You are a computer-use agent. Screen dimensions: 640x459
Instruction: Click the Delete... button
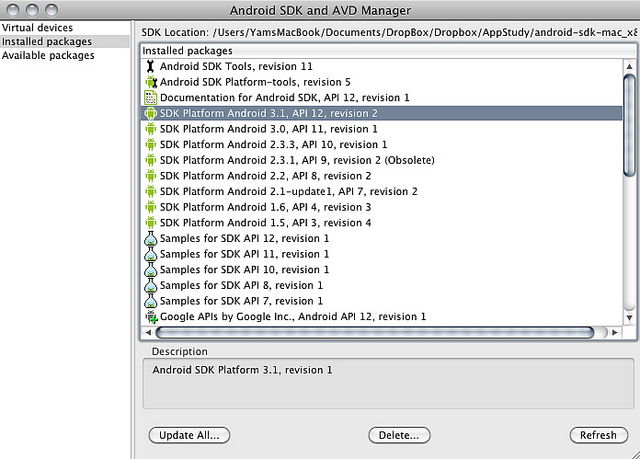(399, 435)
